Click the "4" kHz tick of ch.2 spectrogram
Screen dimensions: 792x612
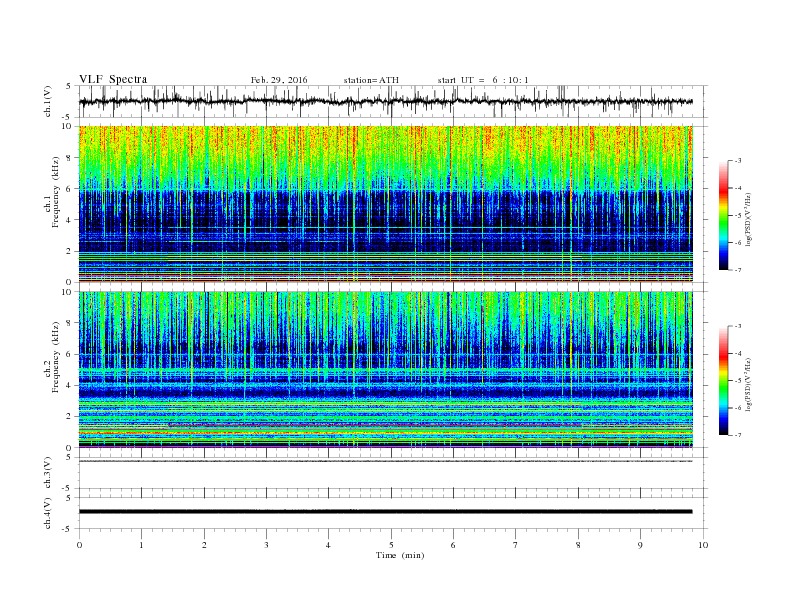[x=69, y=385]
